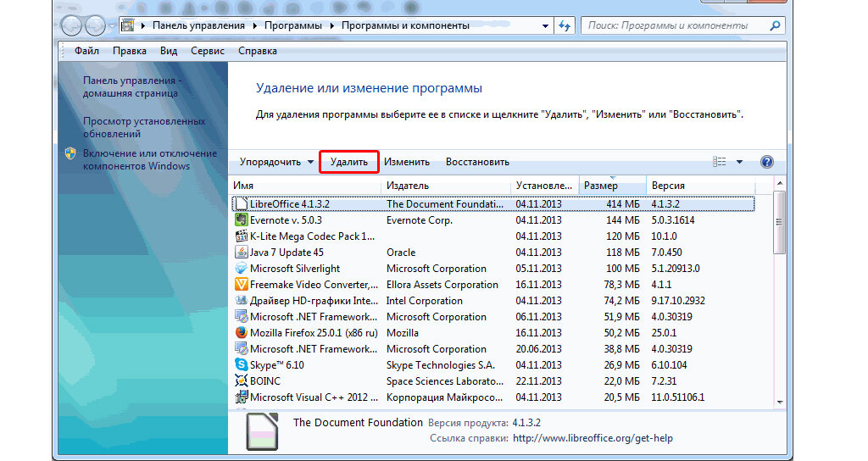
Task: Open the view options dropdown arrow
Action: click(739, 162)
